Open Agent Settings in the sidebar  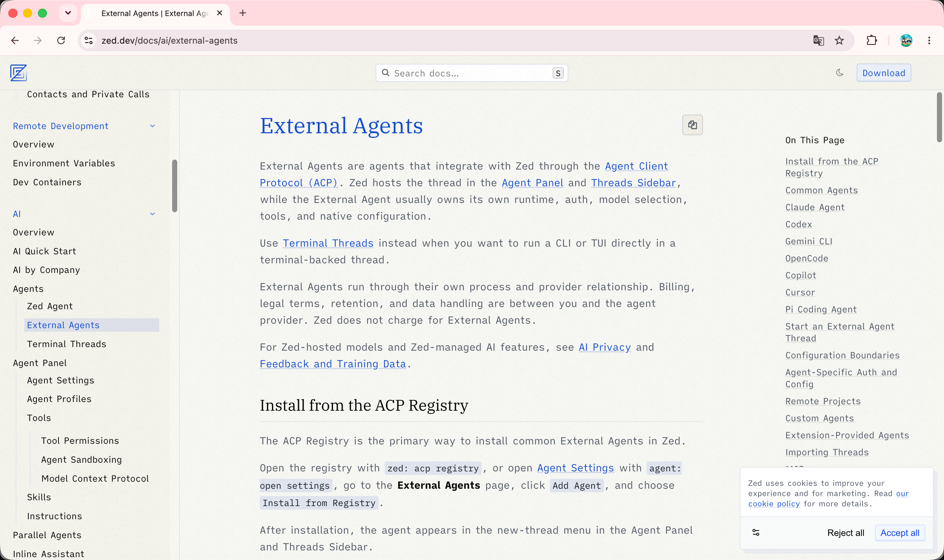point(60,381)
